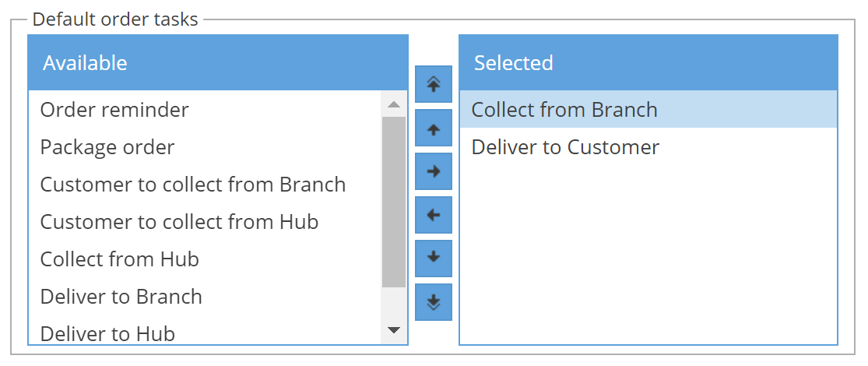
Task: Click the move down arrow icon
Action: (x=434, y=258)
